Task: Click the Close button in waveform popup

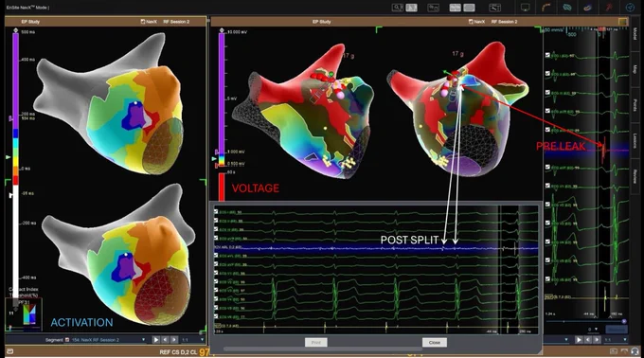Action: point(434,343)
